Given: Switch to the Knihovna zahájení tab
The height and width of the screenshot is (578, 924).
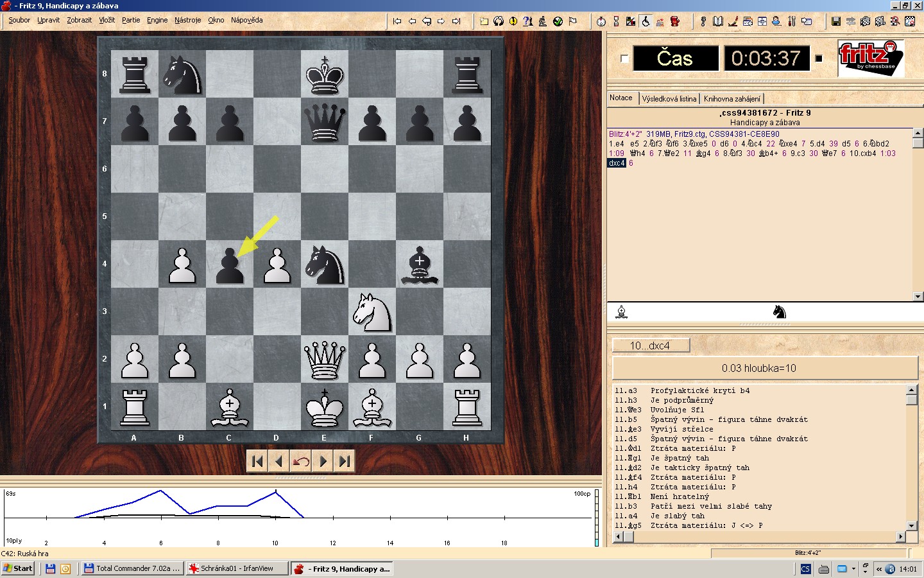Looking at the screenshot, I should coord(732,99).
